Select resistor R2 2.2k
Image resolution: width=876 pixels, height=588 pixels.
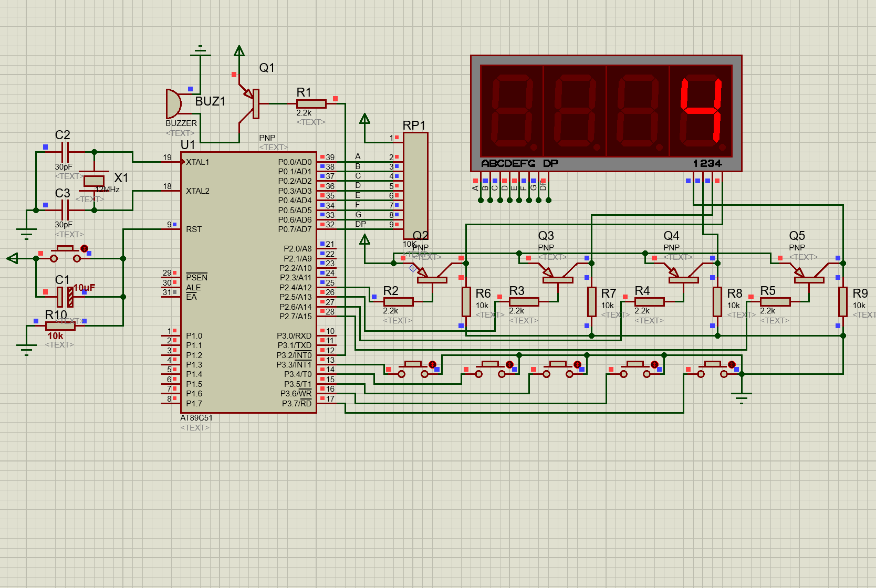399,302
